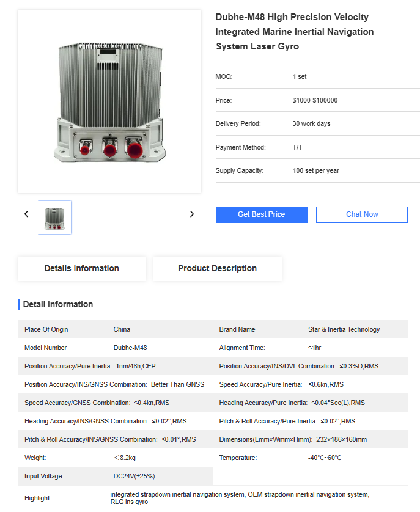Click the 'Input Voltage:' label
Image resolution: width=420 pixels, height=512 pixels.
[44, 476]
